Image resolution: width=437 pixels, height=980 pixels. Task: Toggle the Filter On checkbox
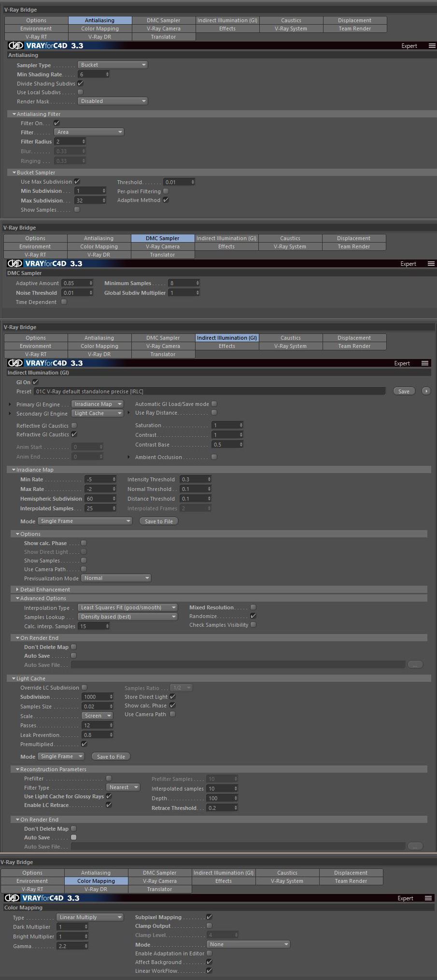[56, 123]
